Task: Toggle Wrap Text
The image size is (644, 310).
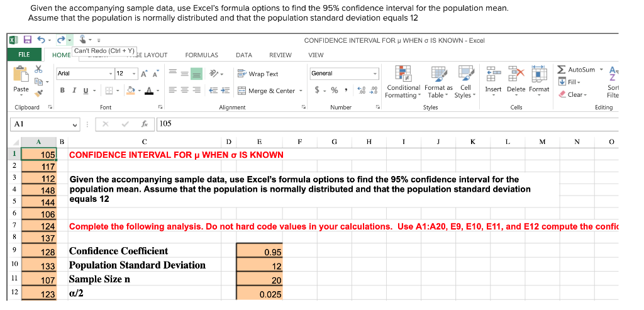Action: [258, 74]
